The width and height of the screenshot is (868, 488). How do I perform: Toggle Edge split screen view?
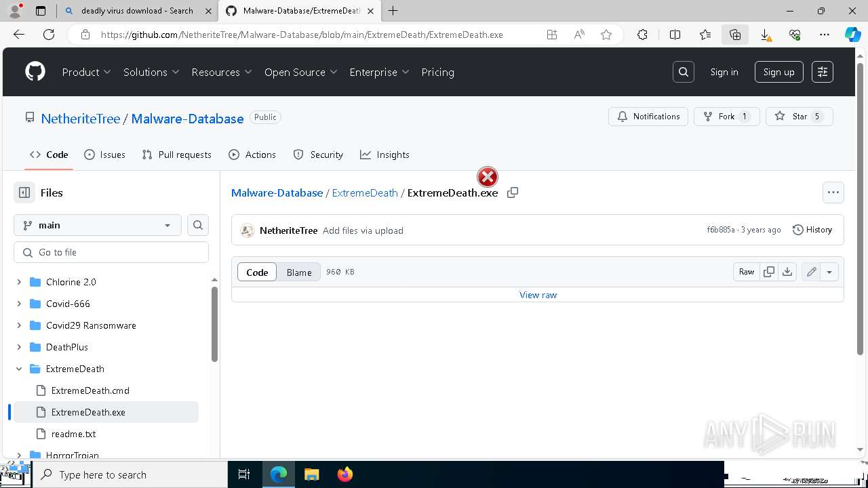[675, 35]
